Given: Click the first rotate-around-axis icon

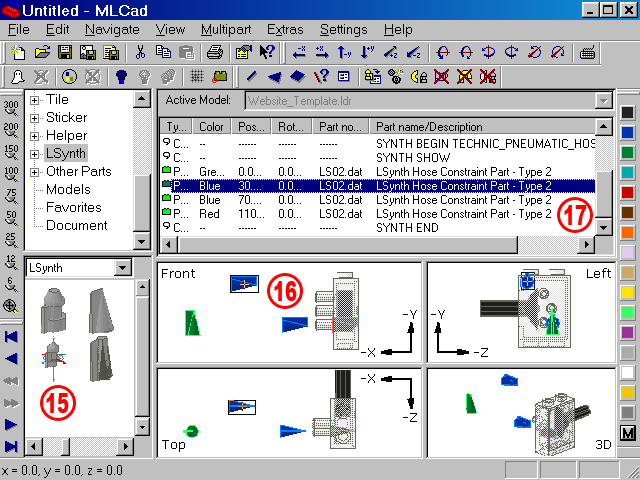Looking at the screenshot, I should pos(443,53).
